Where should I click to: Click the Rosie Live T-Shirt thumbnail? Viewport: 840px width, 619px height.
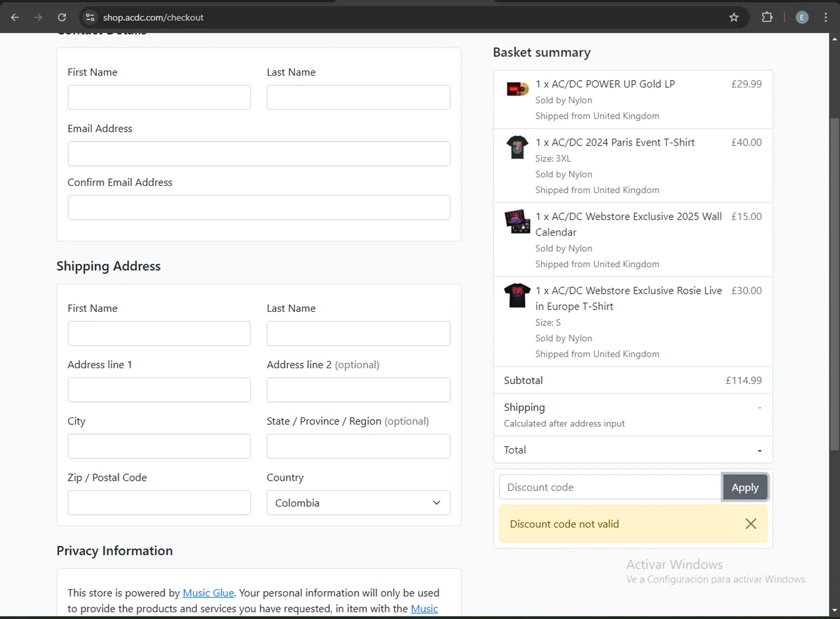click(x=517, y=296)
